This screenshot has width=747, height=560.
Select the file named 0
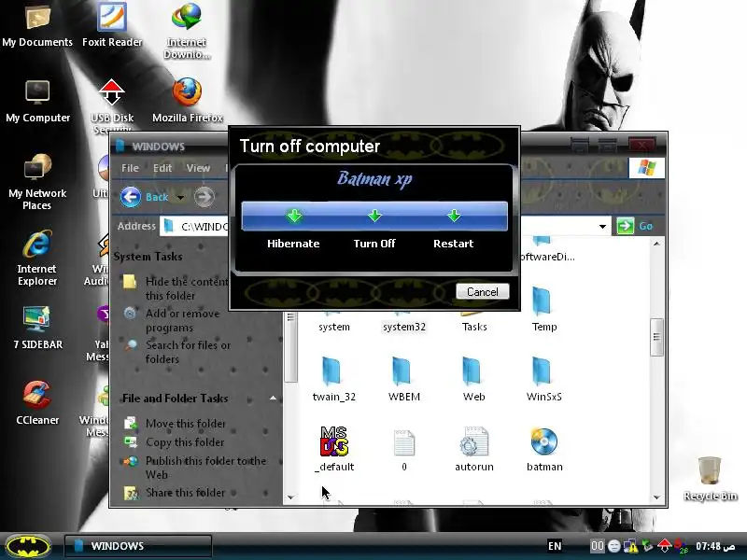click(404, 449)
